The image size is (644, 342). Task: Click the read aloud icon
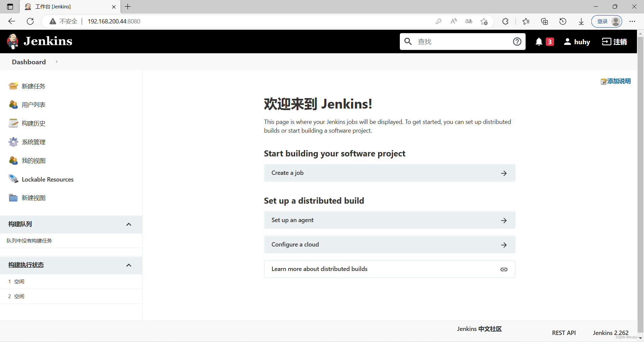click(x=454, y=21)
